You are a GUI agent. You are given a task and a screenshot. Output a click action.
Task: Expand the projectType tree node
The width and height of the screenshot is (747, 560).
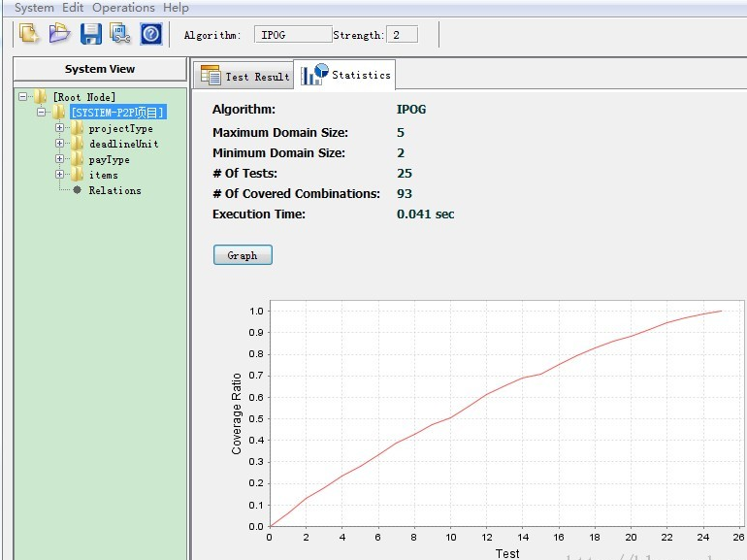pyautogui.click(x=59, y=128)
